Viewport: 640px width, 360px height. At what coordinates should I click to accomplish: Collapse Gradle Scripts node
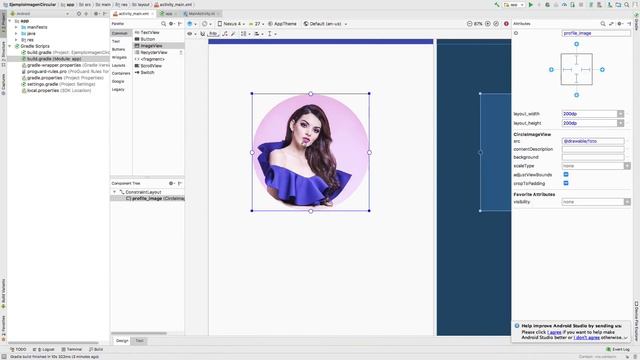10,46
